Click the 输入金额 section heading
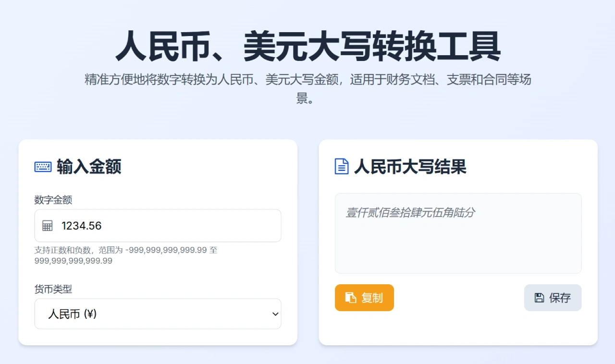The height and width of the screenshot is (364, 615). pos(89,167)
